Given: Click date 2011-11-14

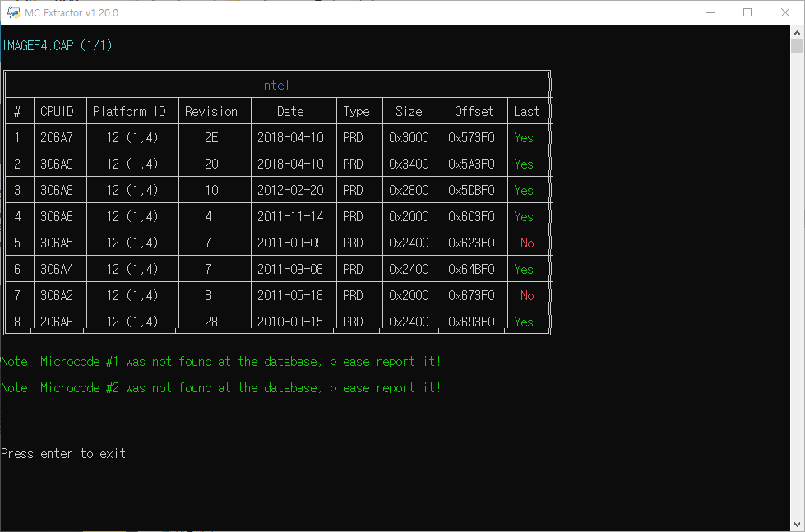Looking at the screenshot, I should [290, 216].
